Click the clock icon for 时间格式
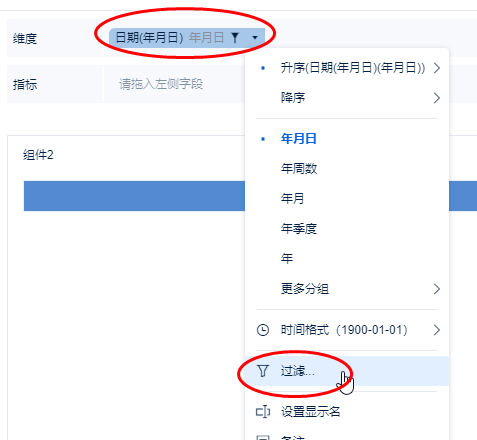Viewport: 477px width, 440px height. point(263,330)
